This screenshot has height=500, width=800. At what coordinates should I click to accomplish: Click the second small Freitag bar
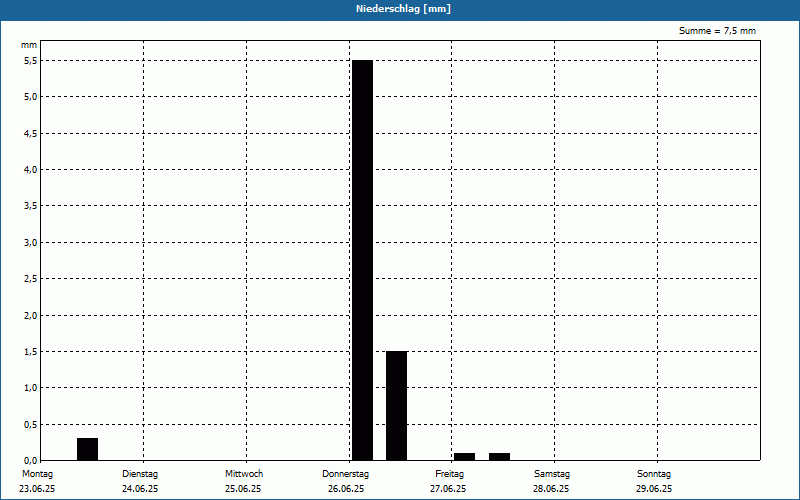[x=499, y=457]
